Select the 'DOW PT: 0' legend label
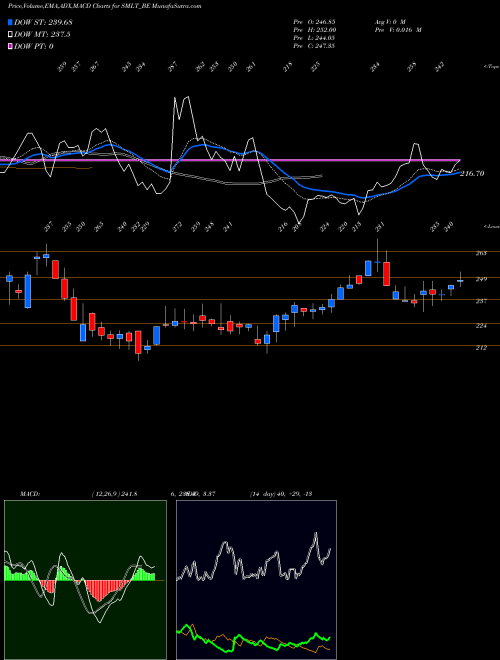500x660 pixels. pyautogui.click(x=34, y=46)
